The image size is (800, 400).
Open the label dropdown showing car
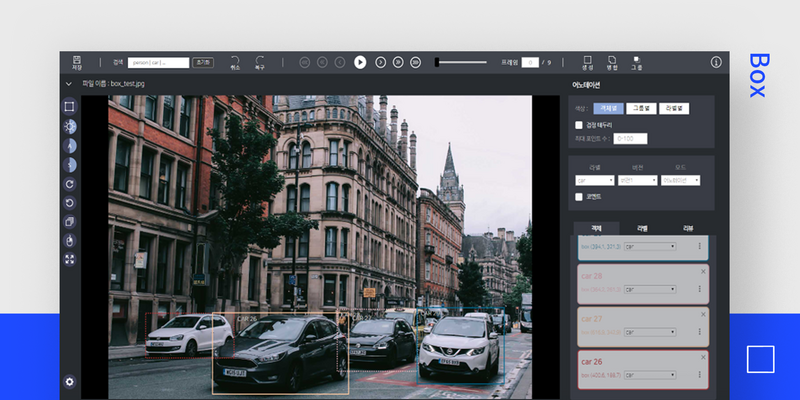[x=595, y=181]
